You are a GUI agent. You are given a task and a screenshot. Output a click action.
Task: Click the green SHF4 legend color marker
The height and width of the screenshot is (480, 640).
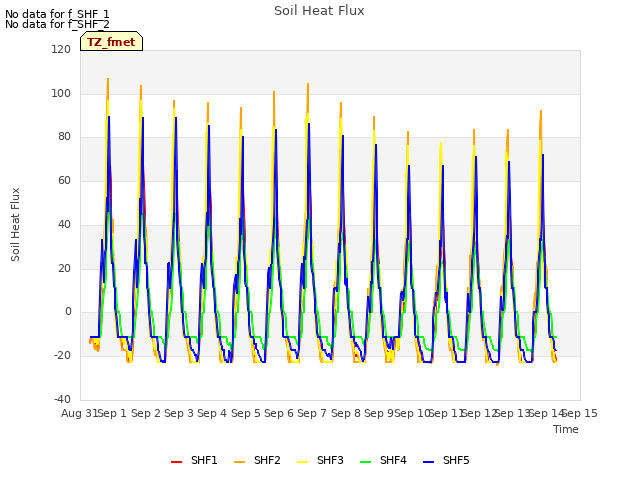coord(366,462)
